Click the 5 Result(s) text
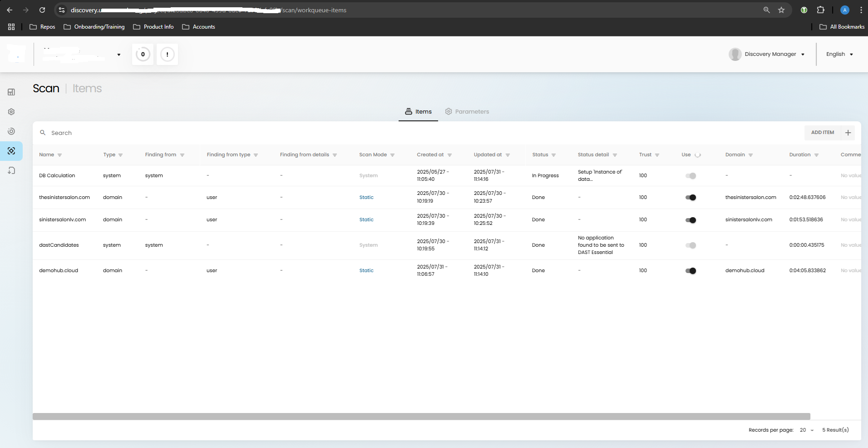This screenshot has width=868, height=448. click(835, 430)
